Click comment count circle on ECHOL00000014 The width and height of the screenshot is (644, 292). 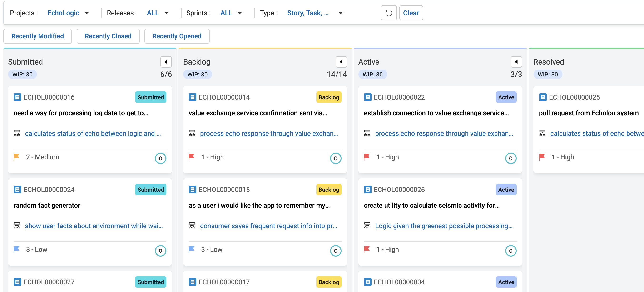336,158
